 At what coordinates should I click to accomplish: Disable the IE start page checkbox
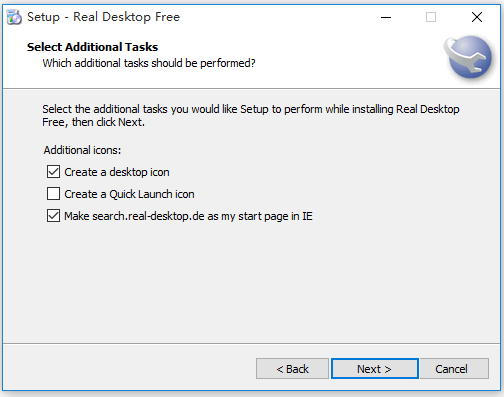tap(53, 216)
